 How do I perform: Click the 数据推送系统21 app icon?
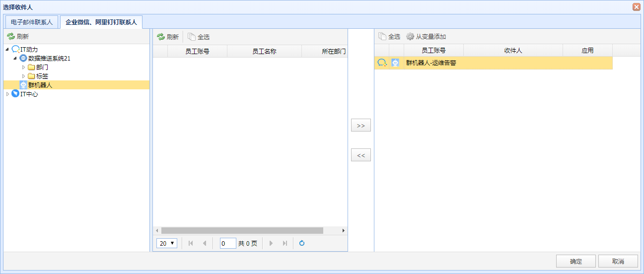click(23, 58)
